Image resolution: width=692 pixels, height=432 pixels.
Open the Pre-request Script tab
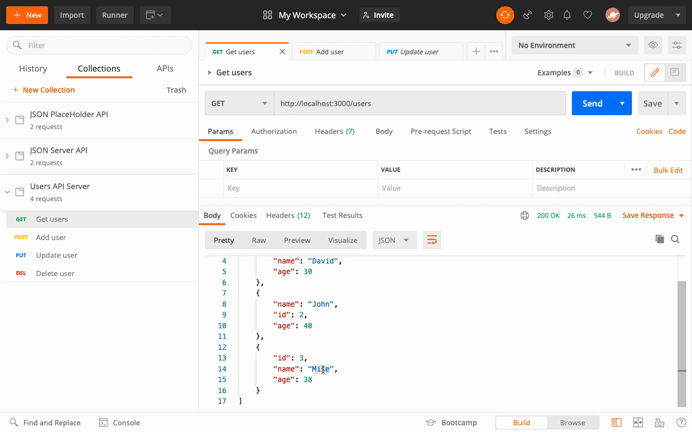click(440, 131)
